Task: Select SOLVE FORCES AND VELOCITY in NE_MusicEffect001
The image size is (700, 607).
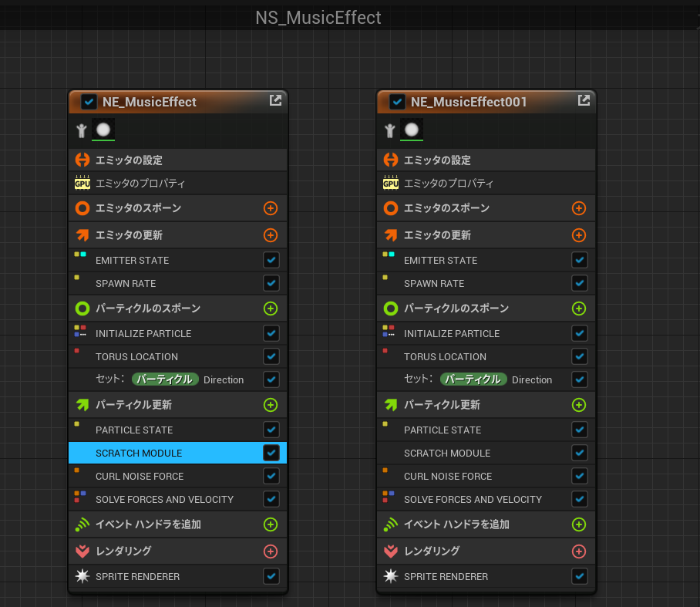Action: (x=486, y=499)
